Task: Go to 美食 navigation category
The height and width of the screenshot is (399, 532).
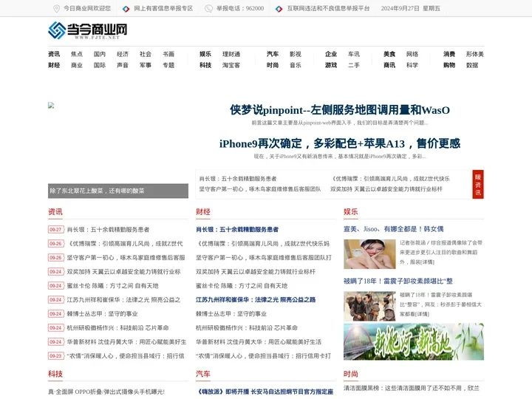Action: click(x=389, y=54)
